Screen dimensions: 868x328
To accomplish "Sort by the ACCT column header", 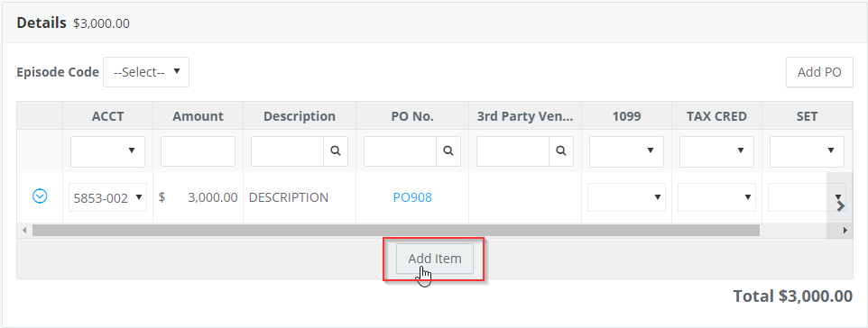I will (107, 116).
